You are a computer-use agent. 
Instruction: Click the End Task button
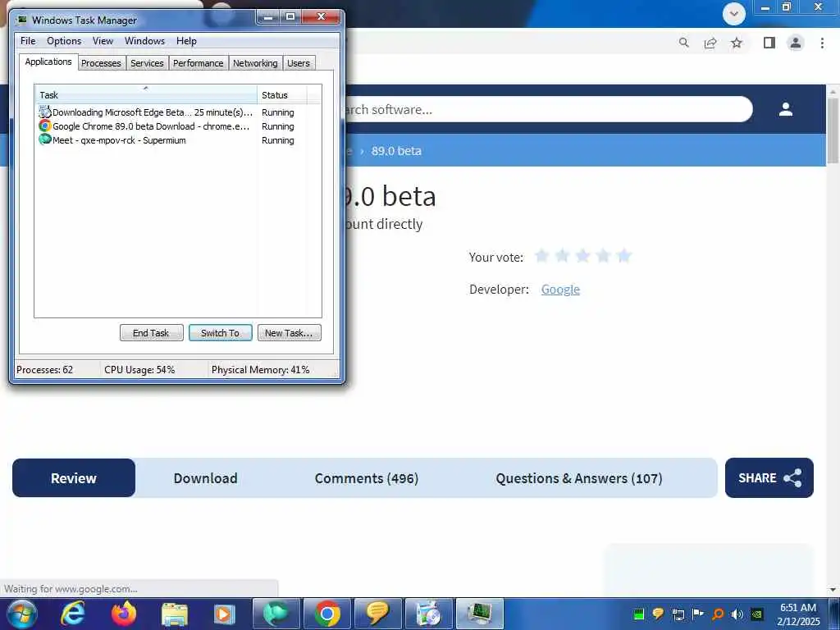point(151,333)
